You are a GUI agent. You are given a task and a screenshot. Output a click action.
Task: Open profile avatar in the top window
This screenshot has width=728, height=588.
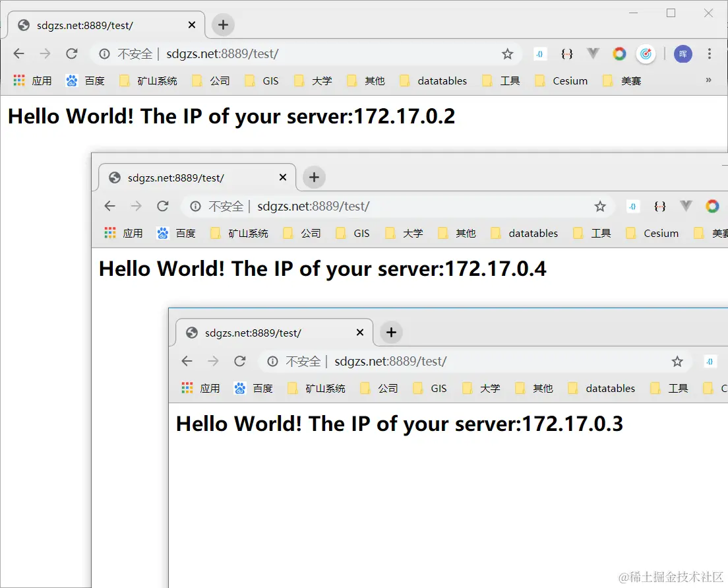tap(683, 54)
